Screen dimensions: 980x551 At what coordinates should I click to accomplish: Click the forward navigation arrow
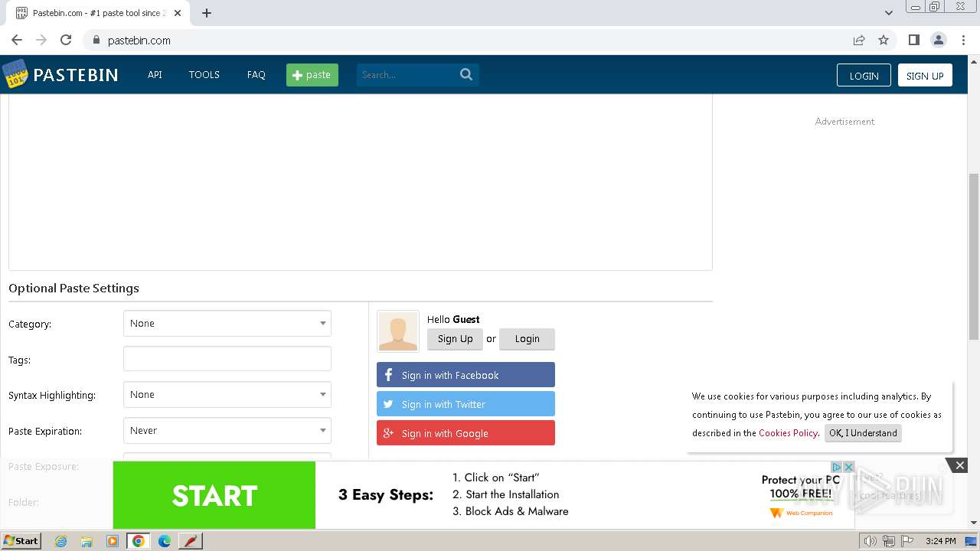coord(41,40)
